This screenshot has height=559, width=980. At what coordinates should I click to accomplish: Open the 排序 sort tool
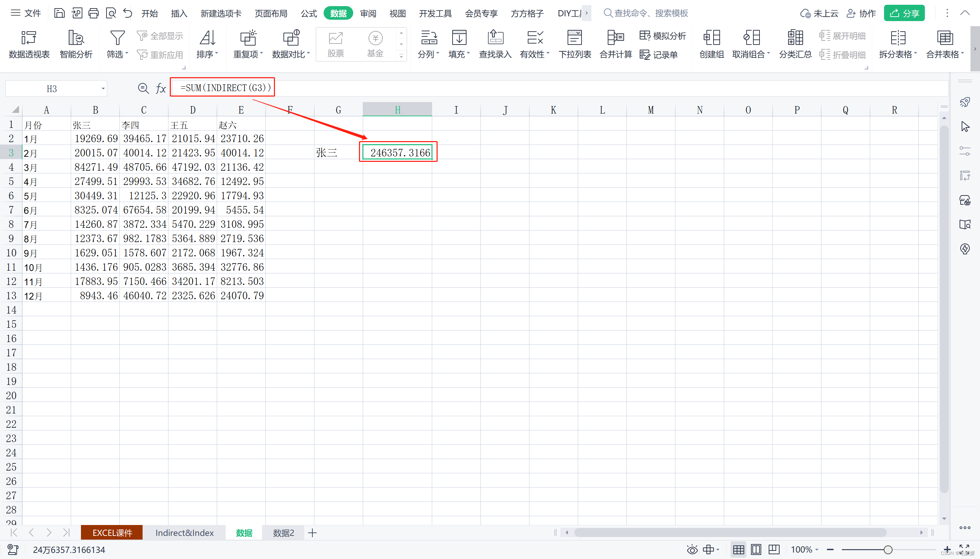tap(208, 44)
